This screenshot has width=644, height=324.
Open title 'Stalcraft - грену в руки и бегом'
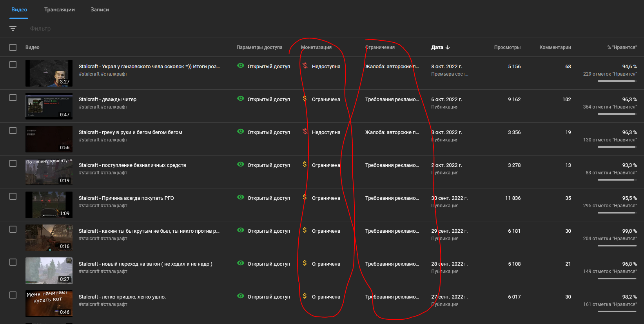[x=130, y=132]
